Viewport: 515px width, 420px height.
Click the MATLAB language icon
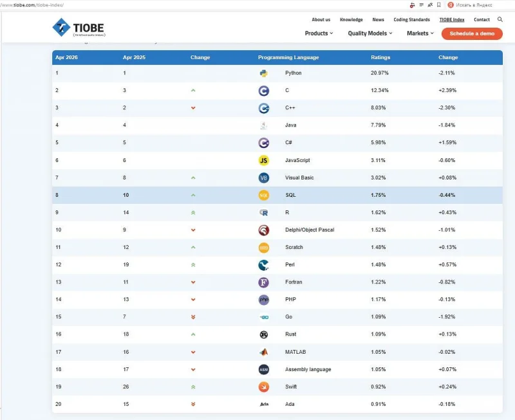point(264,352)
